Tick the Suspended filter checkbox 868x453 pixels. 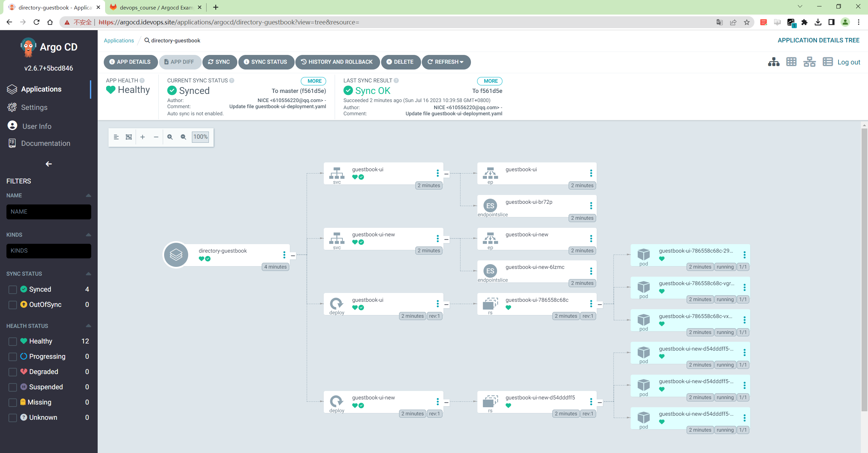coord(13,387)
